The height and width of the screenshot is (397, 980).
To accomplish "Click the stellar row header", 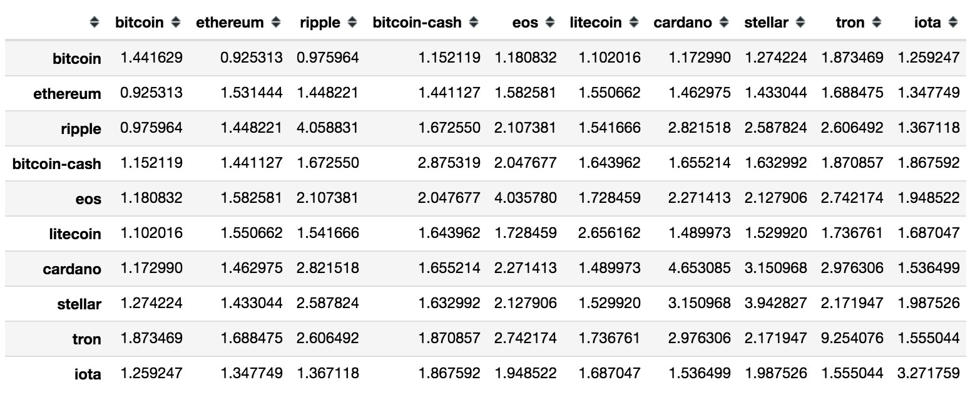I will 79,304.
